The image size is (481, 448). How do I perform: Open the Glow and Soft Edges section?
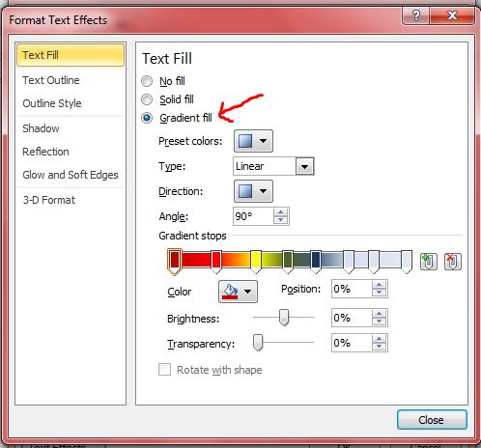coord(71,175)
